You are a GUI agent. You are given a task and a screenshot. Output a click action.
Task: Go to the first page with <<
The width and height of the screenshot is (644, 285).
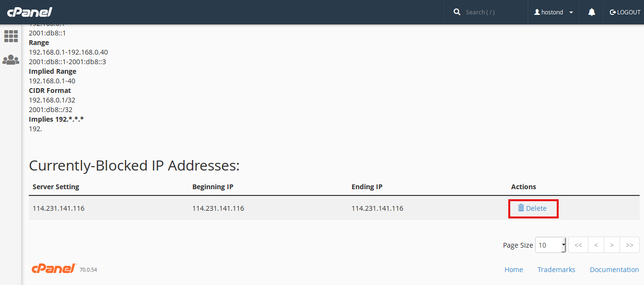pos(578,245)
